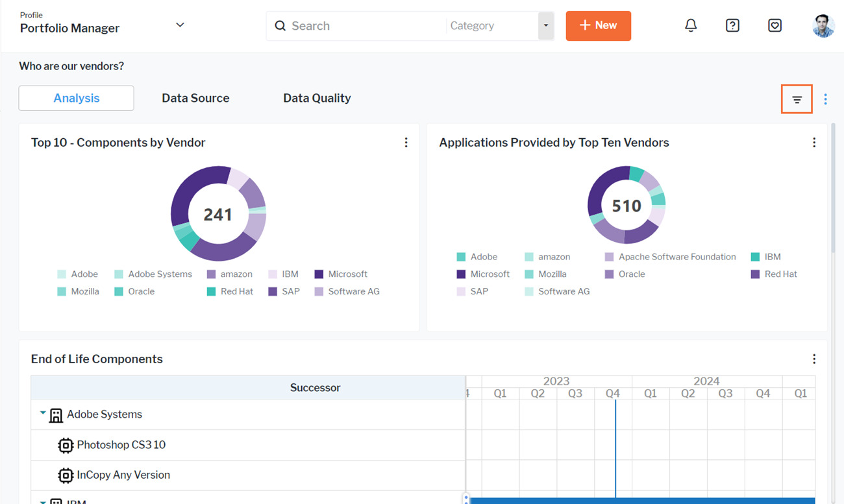
Task: Click the blue today marker line in timeline
Action: [615, 448]
